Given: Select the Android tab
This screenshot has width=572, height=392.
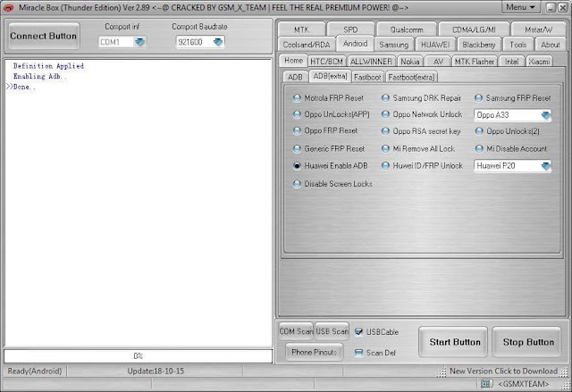Looking at the screenshot, I should [x=356, y=44].
